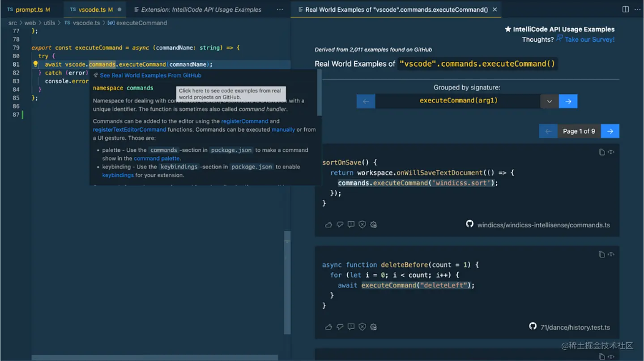Open the command palette link
The width and height of the screenshot is (644, 361).
(x=157, y=158)
